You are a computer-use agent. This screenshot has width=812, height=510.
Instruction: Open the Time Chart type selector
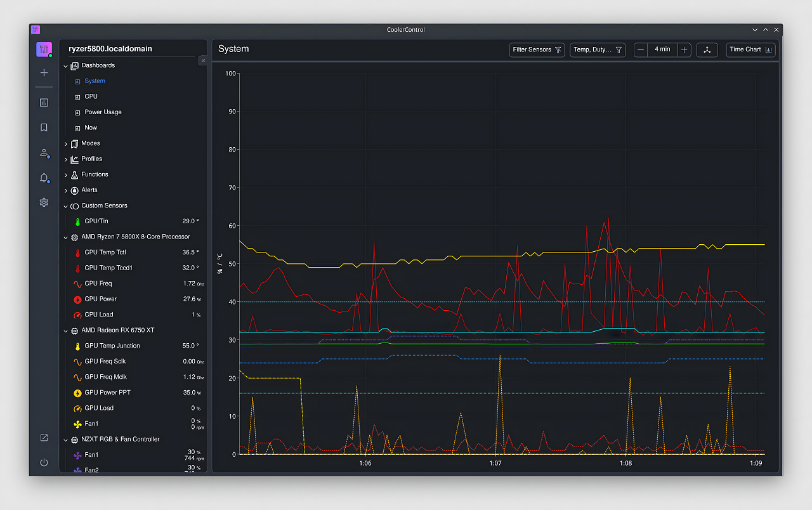click(751, 49)
